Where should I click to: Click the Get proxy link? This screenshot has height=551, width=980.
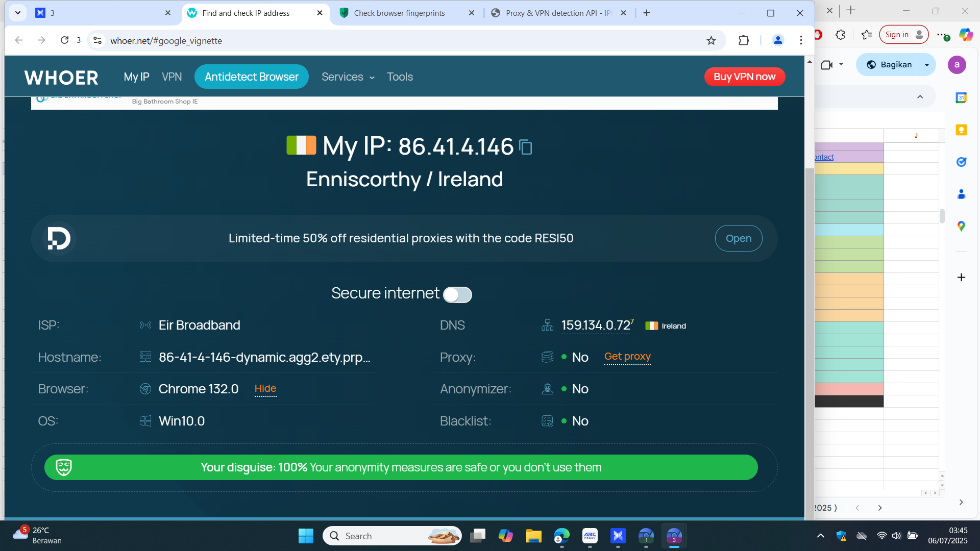point(627,357)
